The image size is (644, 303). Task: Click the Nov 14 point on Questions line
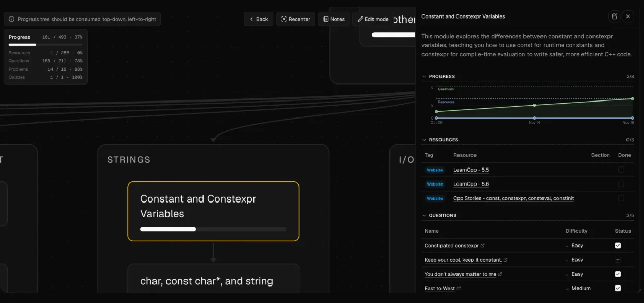pos(534,105)
